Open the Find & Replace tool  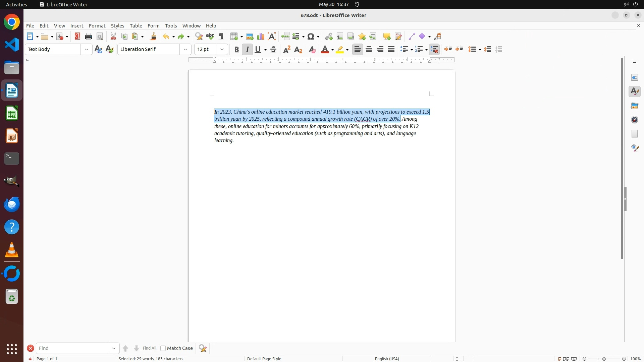point(199,37)
